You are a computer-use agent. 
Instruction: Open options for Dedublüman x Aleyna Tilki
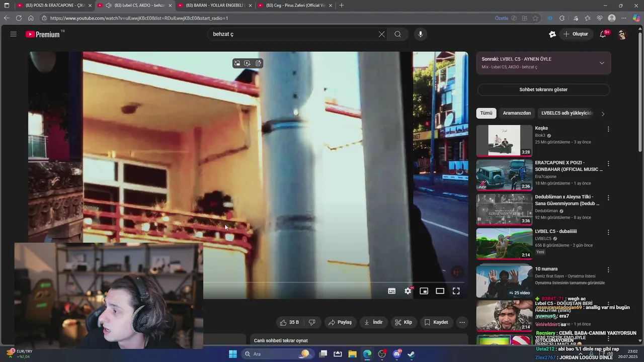(608, 198)
